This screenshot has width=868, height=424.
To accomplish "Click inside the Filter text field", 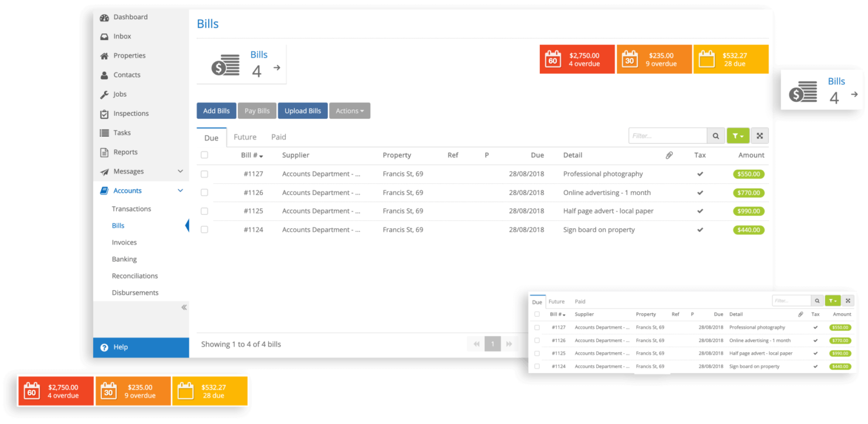I will (667, 135).
